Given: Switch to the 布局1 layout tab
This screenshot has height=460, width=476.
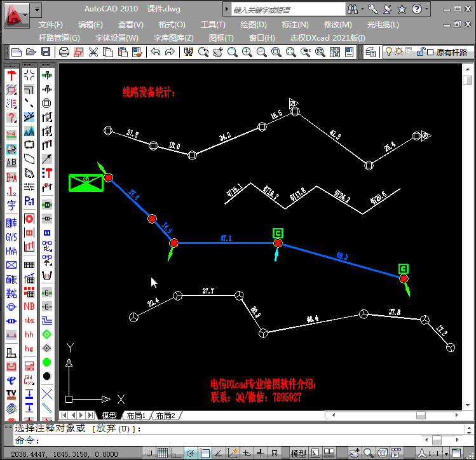Looking at the screenshot, I should [135, 416].
